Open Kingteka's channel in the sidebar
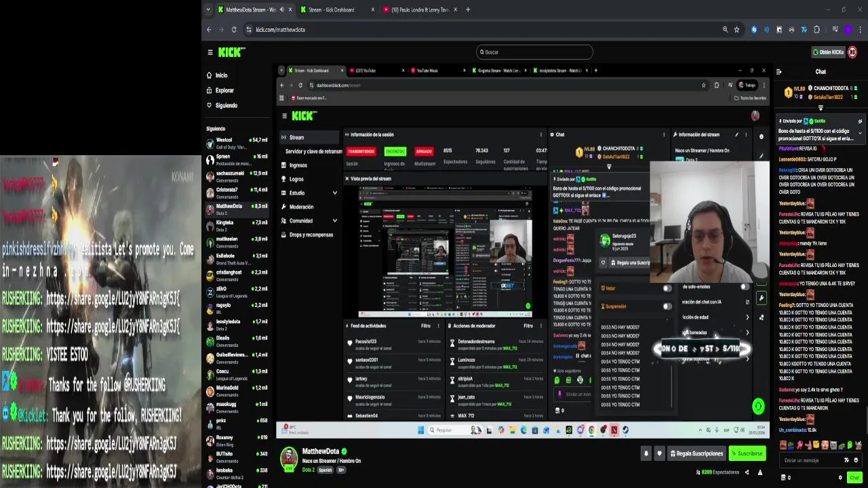Screen dimensions: 868x488 coord(237,226)
